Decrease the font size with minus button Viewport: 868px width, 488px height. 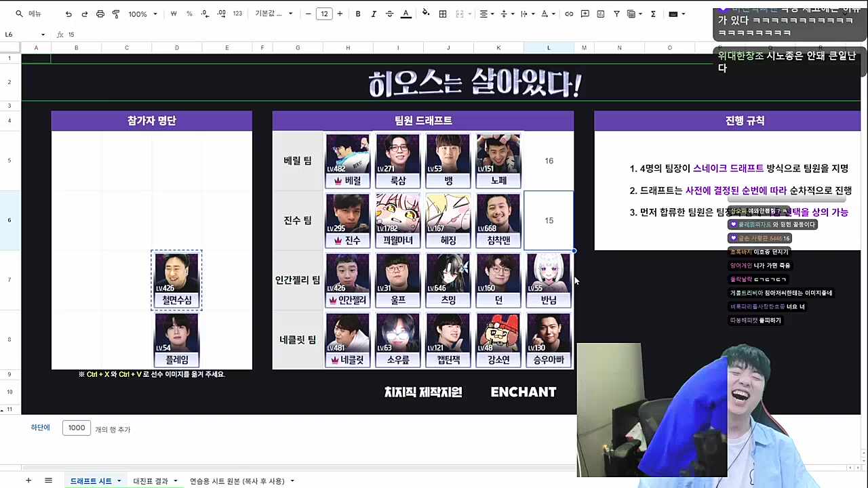(x=309, y=14)
